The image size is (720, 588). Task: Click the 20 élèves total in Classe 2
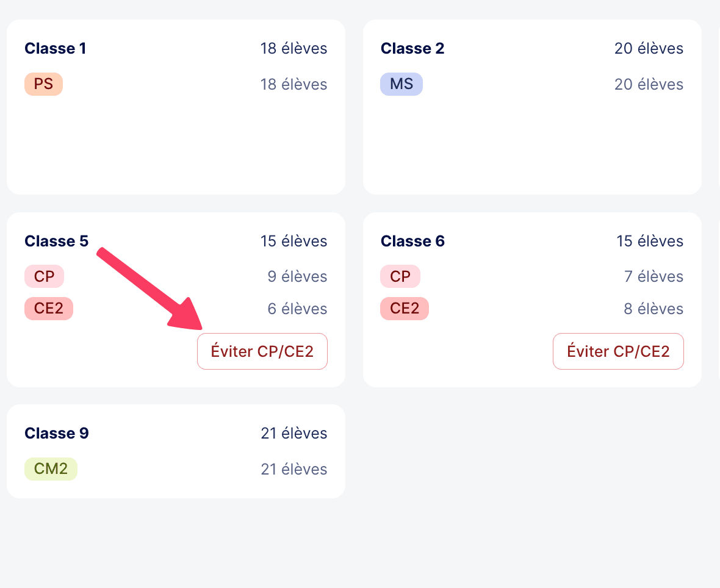tap(649, 48)
